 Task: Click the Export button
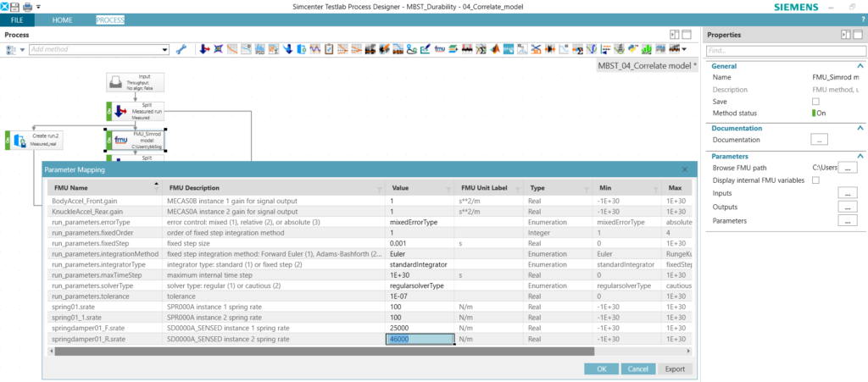tap(675, 368)
